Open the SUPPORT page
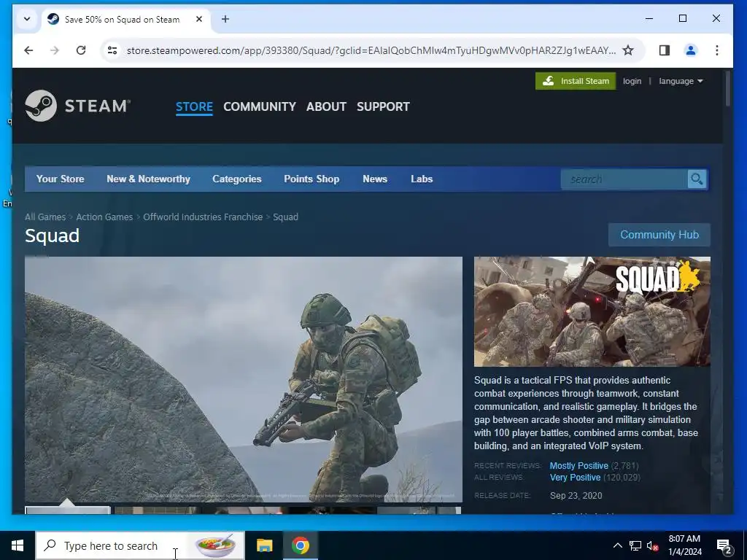 383,106
